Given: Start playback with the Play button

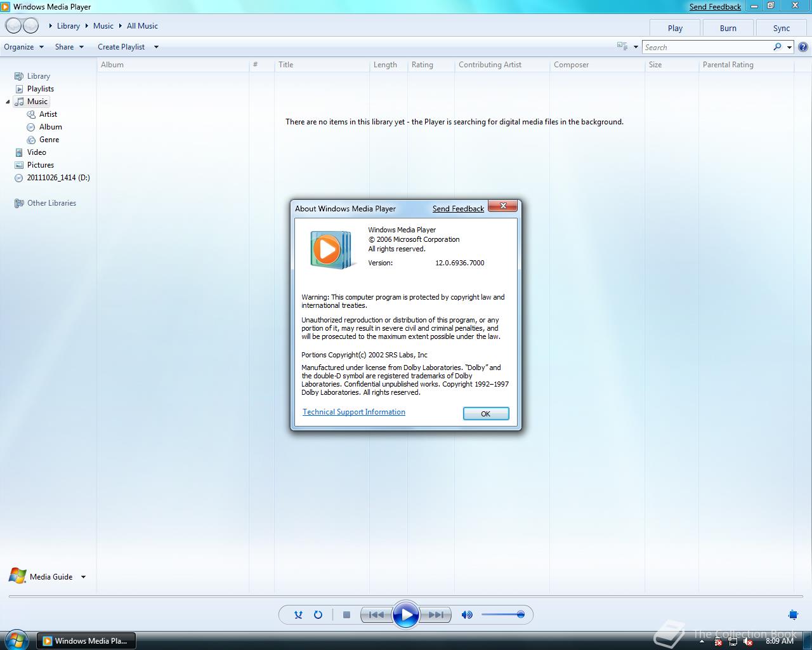Looking at the screenshot, I should (406, 614).
